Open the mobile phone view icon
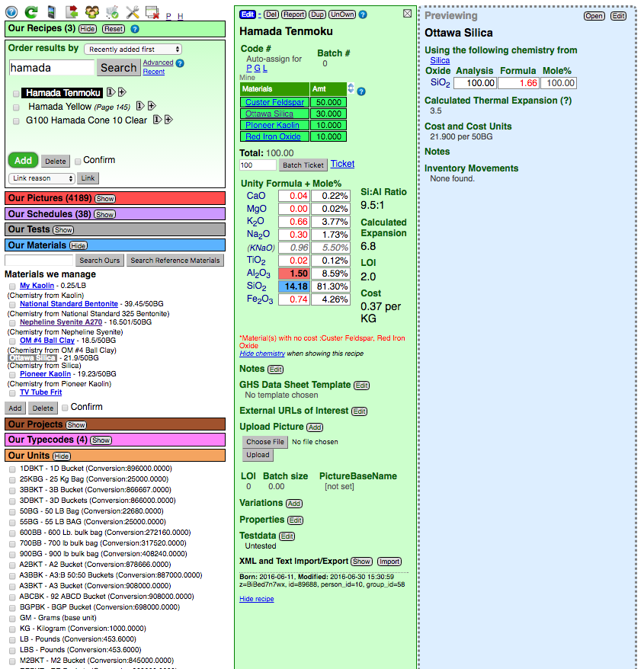The width and height of the screenshot is (644, 669). tap(51, 12)
